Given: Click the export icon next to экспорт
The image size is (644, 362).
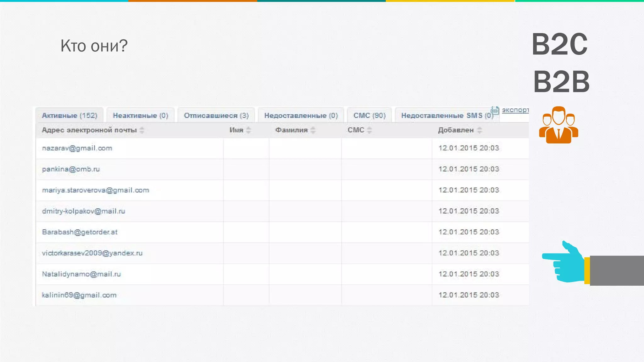Looking at the screenshot, I should click(495, 110).
